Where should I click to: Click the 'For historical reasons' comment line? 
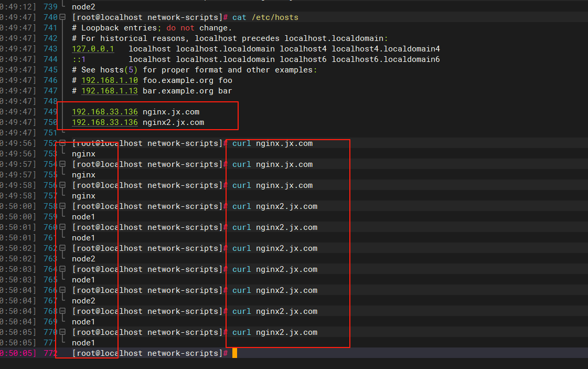230,38
